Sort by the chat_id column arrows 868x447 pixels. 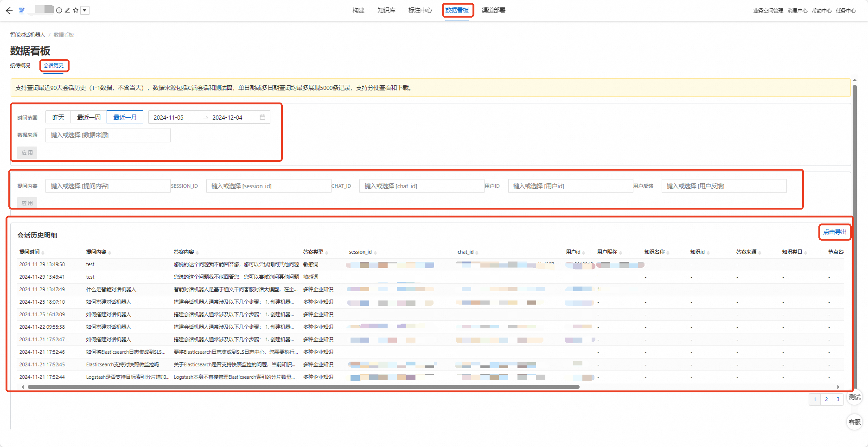477,253
